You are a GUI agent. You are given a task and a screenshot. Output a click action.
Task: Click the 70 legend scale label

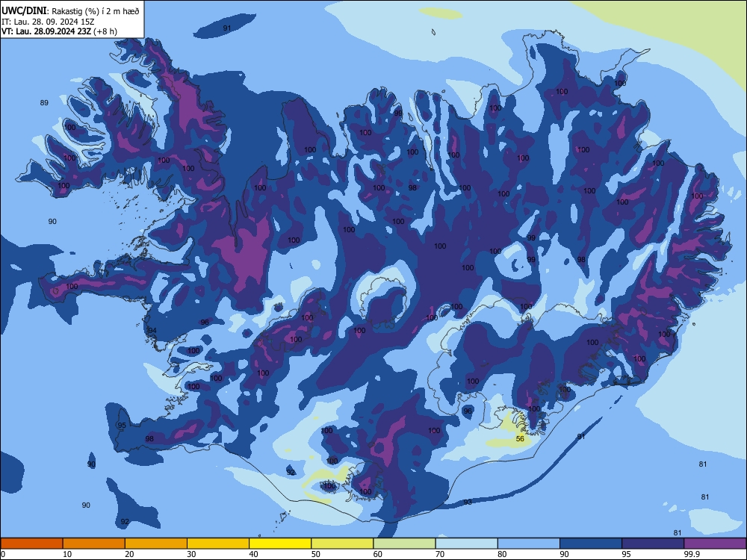pos(440,554)
